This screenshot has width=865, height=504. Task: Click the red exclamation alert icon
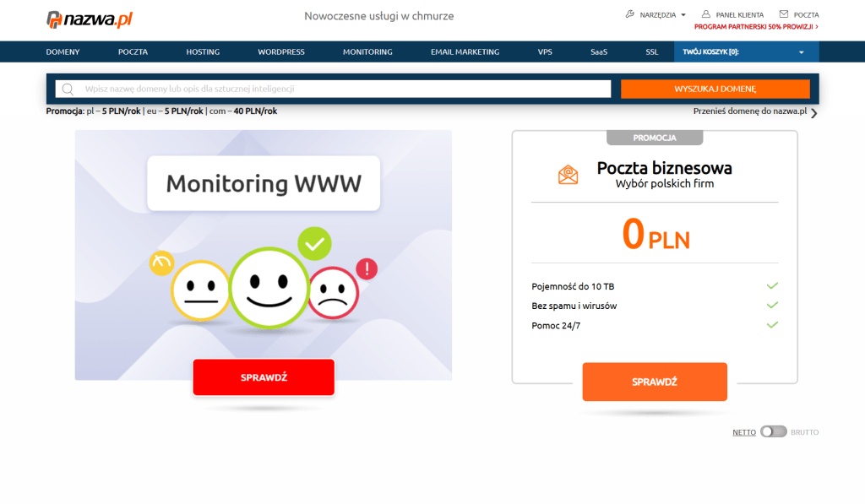[x=367, y=269]
